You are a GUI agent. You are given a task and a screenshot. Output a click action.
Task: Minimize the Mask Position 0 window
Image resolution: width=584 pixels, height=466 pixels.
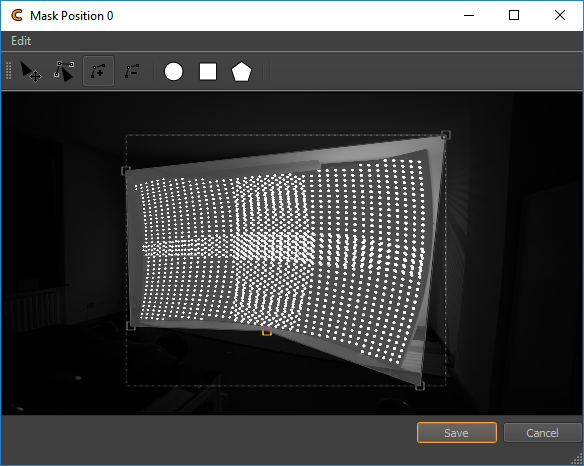pos(469,15)
